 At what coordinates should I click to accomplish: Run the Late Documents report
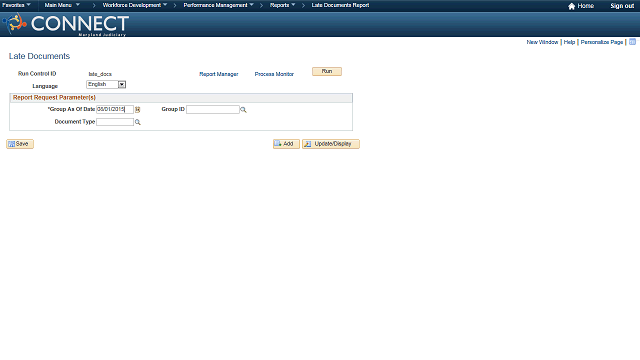(327, 71)
